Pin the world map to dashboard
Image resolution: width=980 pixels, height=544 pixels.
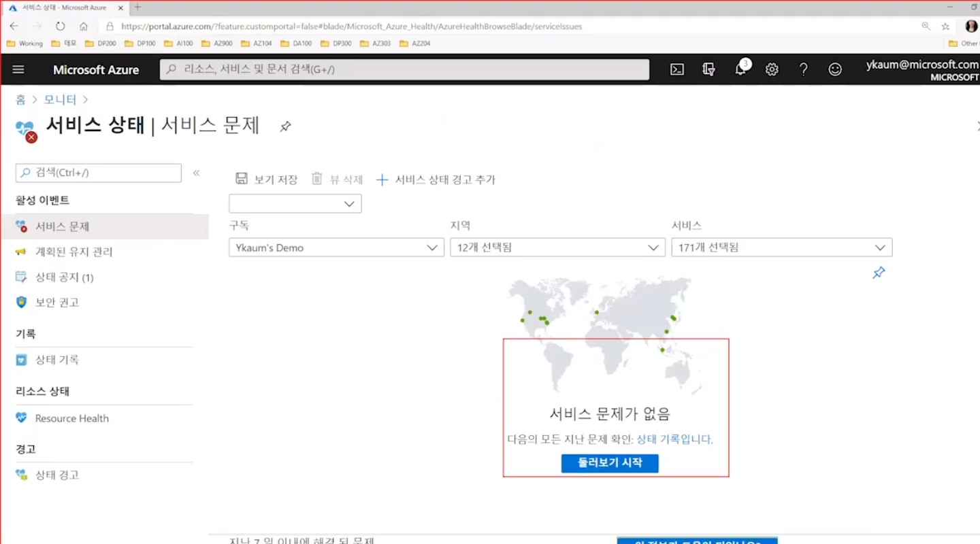(x=879, y=273)
